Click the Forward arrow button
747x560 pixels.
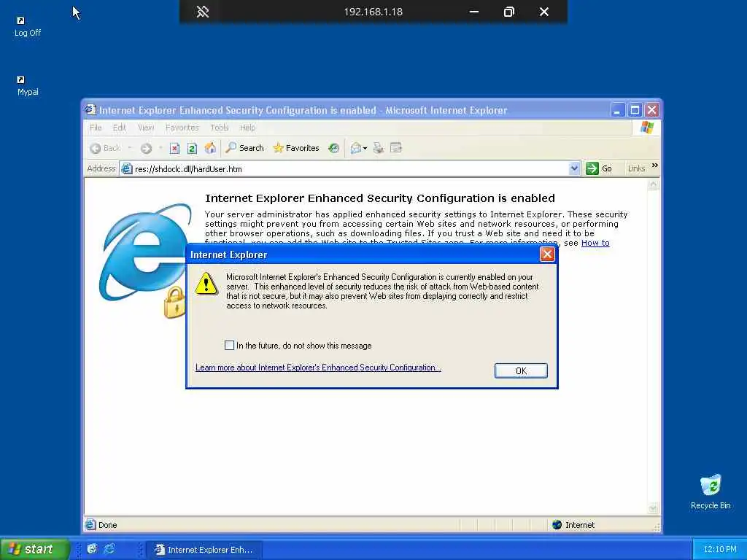[x=146, y=148]
